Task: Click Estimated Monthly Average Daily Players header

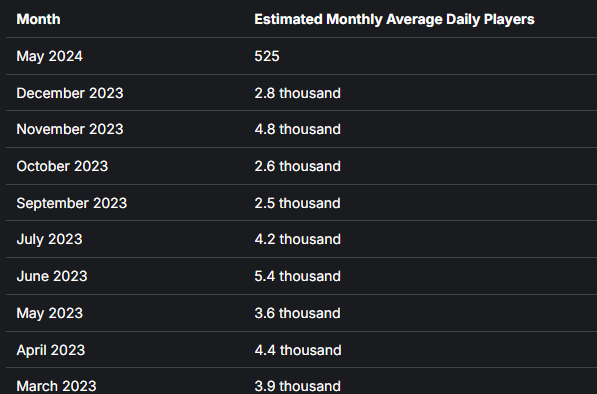Action: coord(394,19)
